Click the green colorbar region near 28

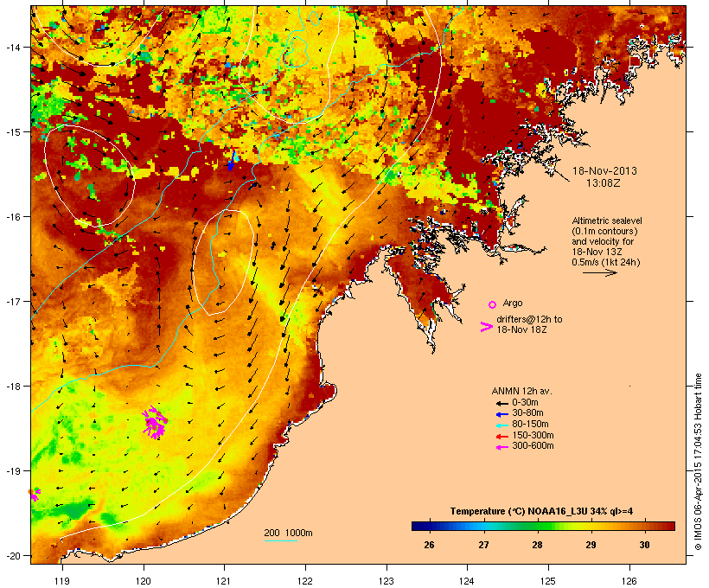[x=537, y=526]
